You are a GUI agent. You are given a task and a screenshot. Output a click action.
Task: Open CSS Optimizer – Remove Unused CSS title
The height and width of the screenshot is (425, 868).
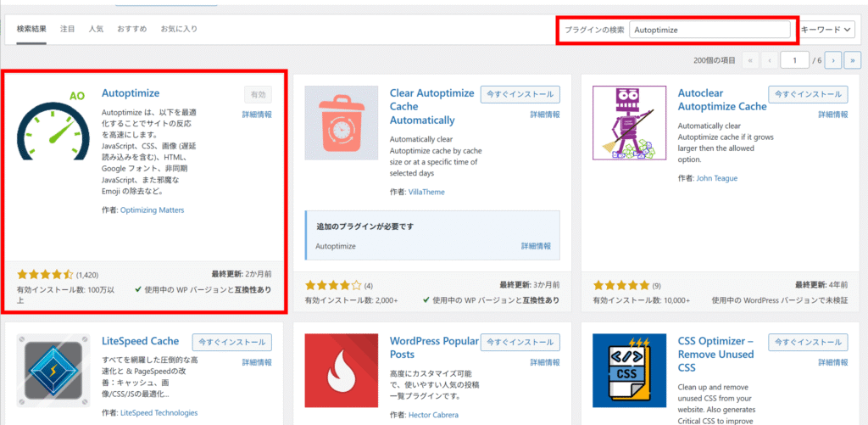pyautogui.click(x=715, y=354)
